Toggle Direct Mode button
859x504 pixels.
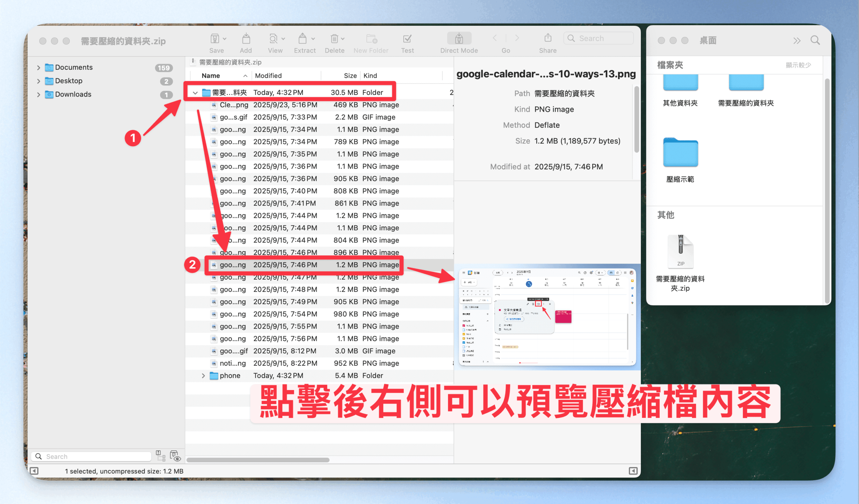click(459, 39)
